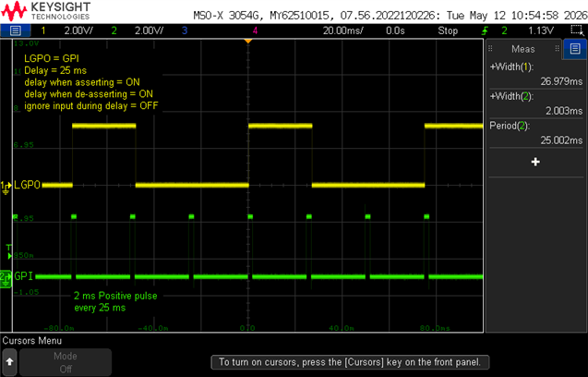Select +Width(1) measurement entry
This screenshot has height=377, width=588.
tap(536, 74)
